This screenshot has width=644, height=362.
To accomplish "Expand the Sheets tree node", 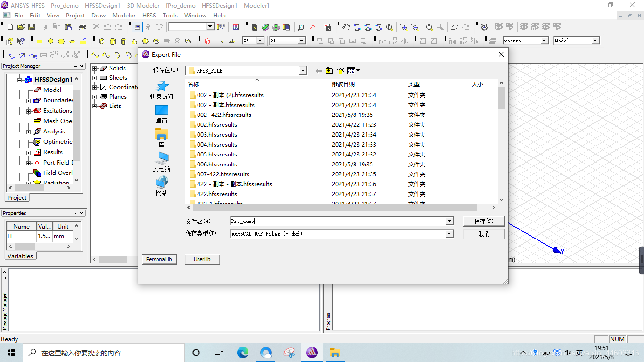I will 94,78.
